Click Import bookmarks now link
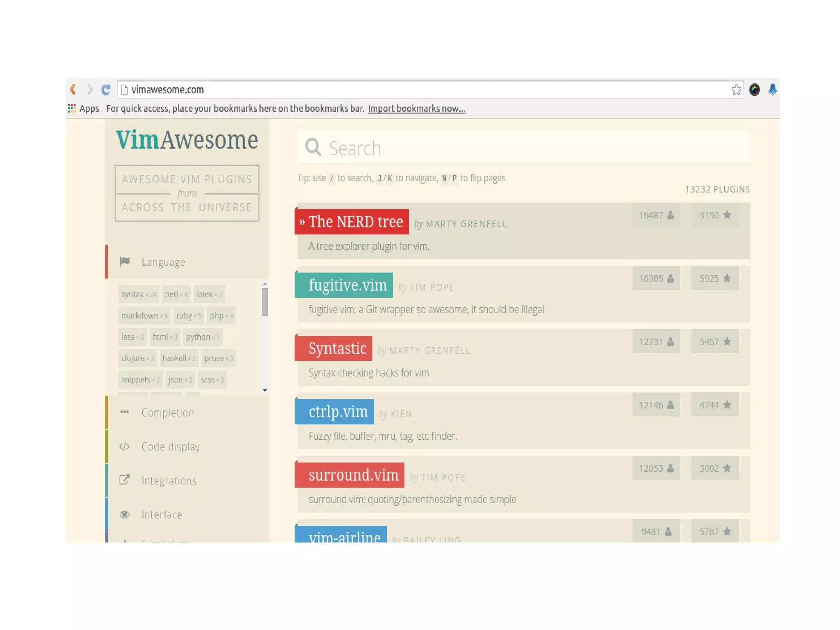Viewport: 840px width, 630px height. coord(416,109)
